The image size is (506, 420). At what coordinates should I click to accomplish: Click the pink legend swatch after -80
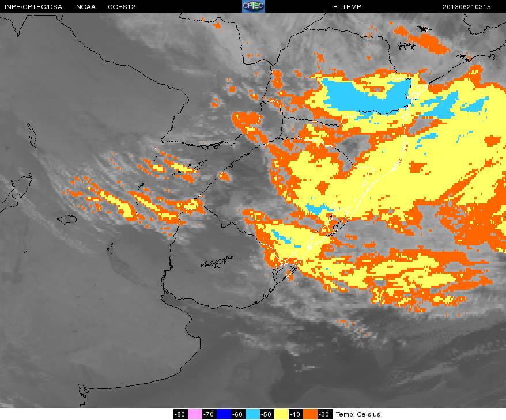pos(195,414)
